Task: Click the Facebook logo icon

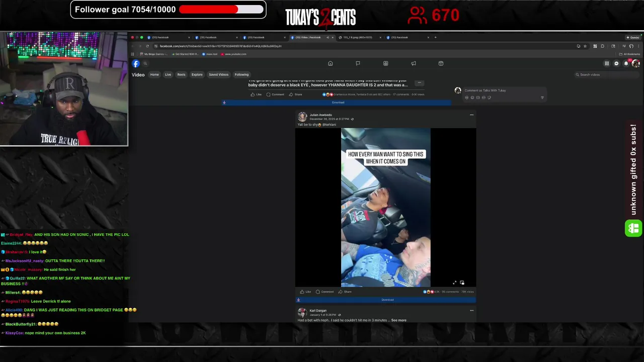Action: pos(136,63)
